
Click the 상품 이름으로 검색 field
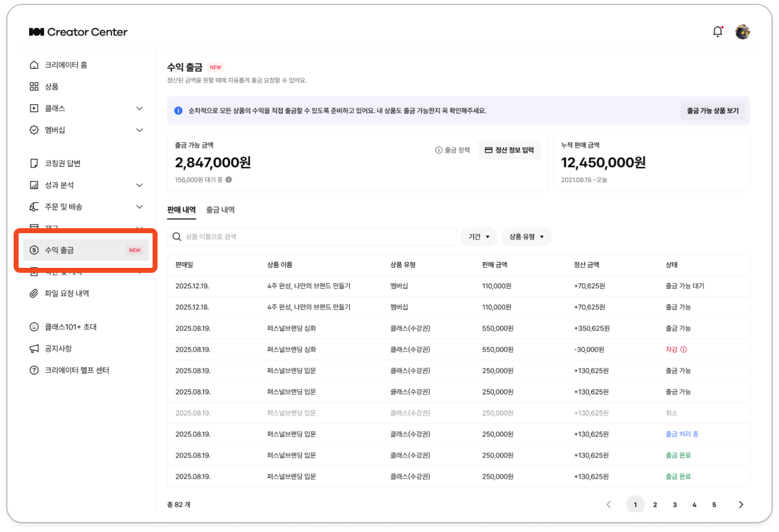coord(311,237)
